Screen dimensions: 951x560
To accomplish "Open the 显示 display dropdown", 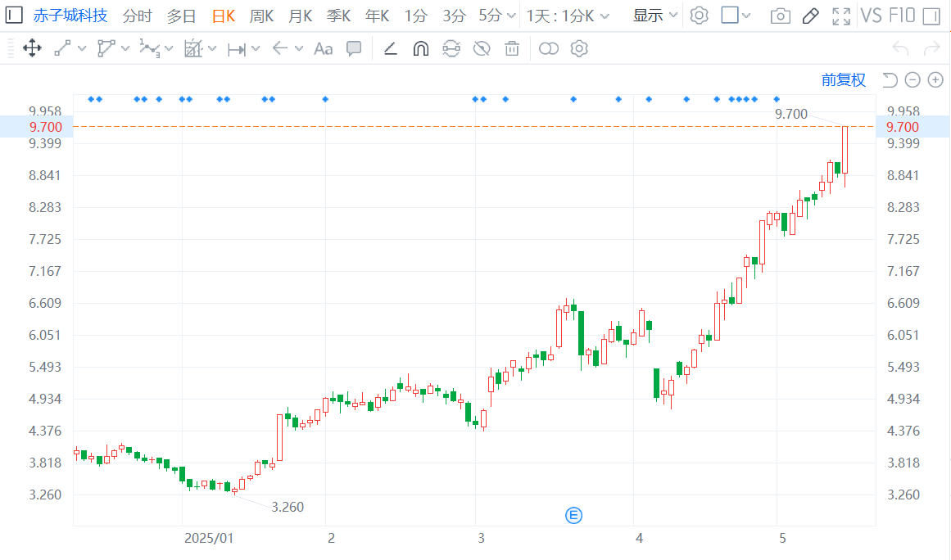I will click(655, 16).
